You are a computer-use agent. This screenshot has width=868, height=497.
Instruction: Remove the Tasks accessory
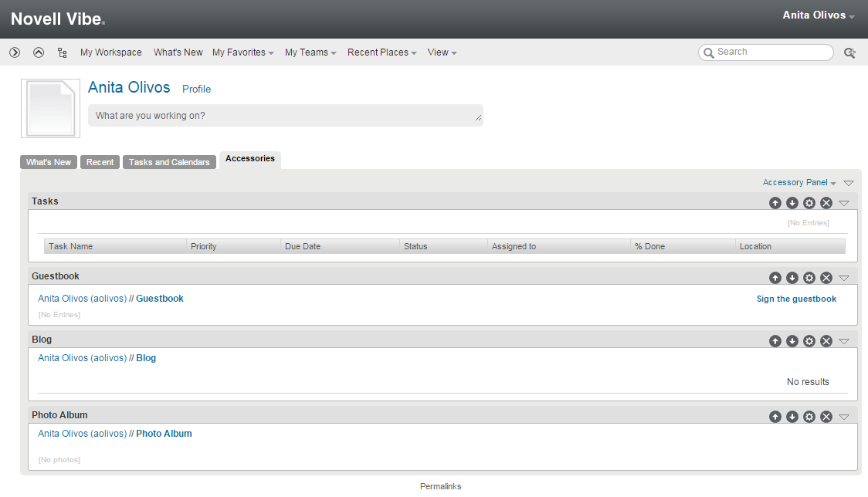click(826, 203)
